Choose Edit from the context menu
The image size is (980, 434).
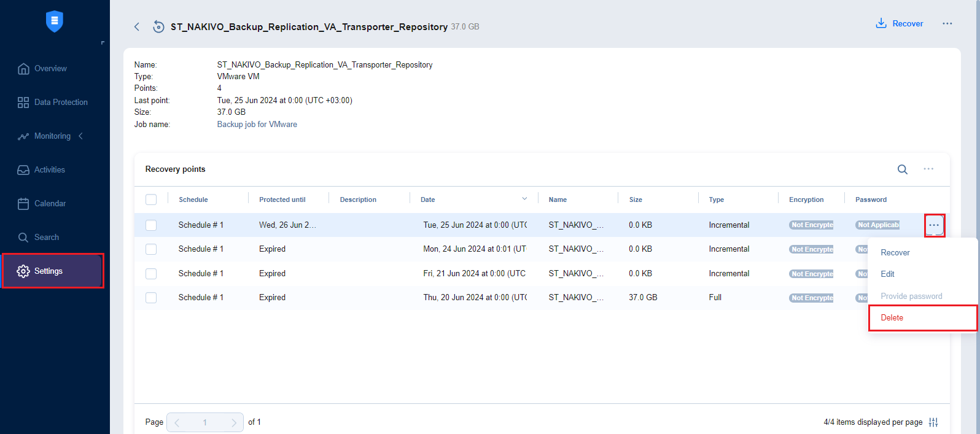coord(887,274)
